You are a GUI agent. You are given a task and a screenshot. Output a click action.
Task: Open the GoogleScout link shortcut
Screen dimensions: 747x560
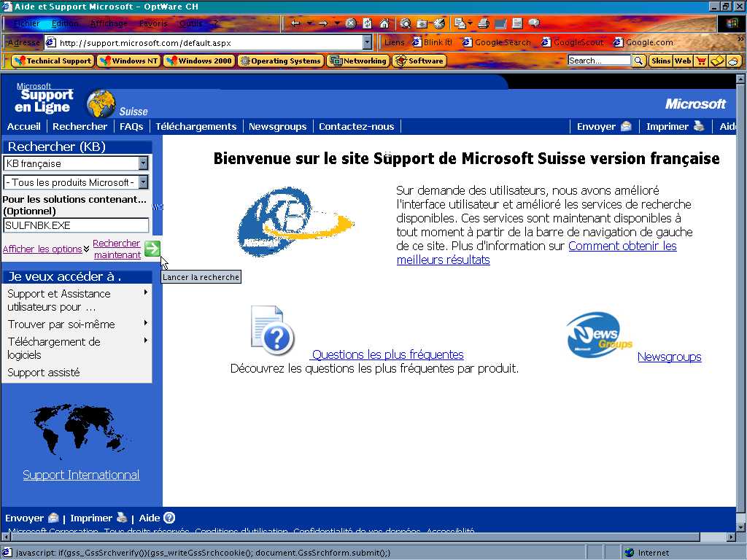tap(573, 42)
